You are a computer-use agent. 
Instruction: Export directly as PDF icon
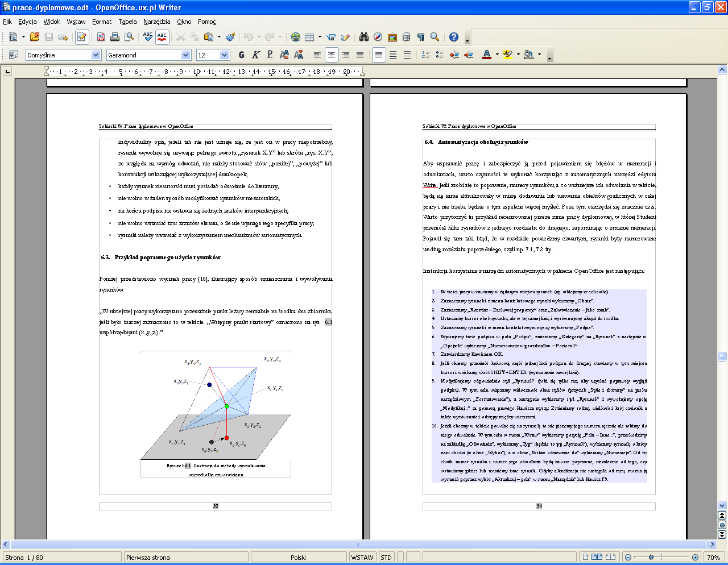coord(101,37)
